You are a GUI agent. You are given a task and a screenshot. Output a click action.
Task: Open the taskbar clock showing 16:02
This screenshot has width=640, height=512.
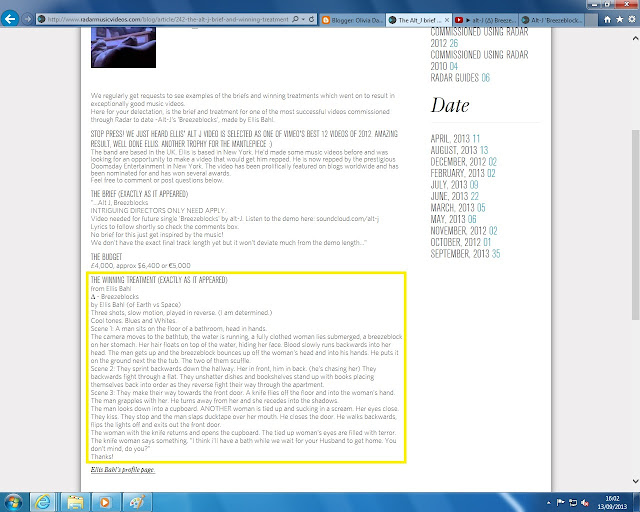pyautogui.click(x=612, y=502)
